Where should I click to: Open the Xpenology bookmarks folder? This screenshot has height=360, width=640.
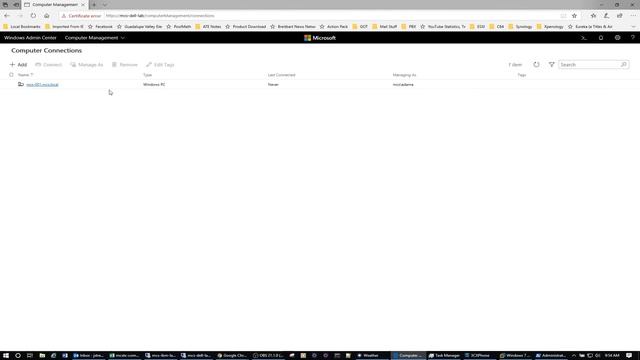[550, 27]
